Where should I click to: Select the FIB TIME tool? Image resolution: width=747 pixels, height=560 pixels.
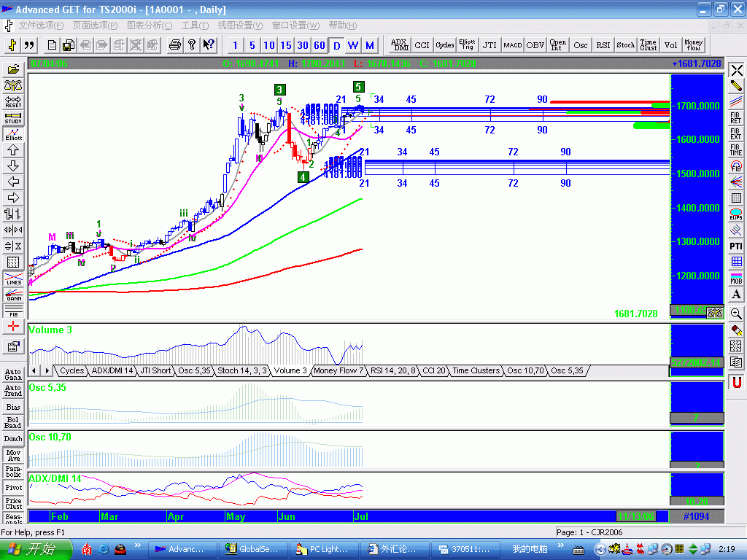coord(736,150)
